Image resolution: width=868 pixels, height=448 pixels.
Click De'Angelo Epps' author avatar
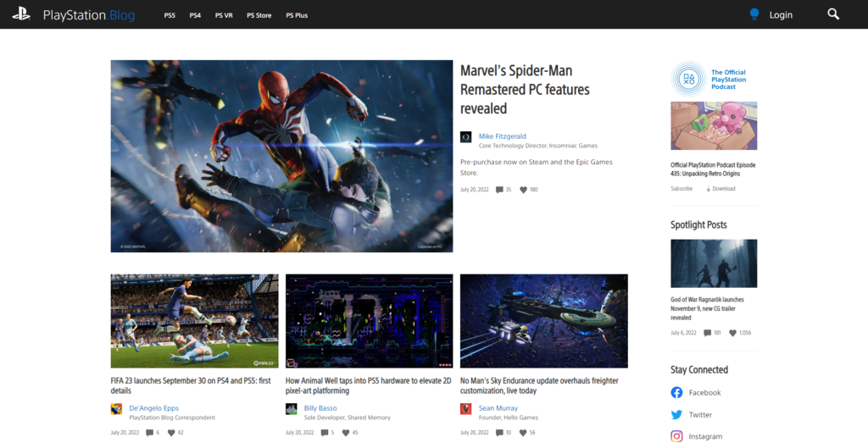click(x=116, y=409)
